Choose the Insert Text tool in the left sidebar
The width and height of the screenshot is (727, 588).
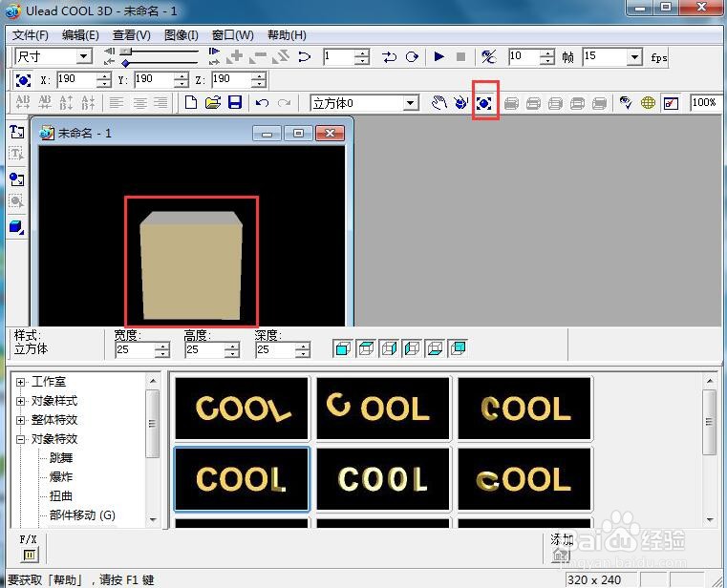pyautogui.click(x=16, y=132)
